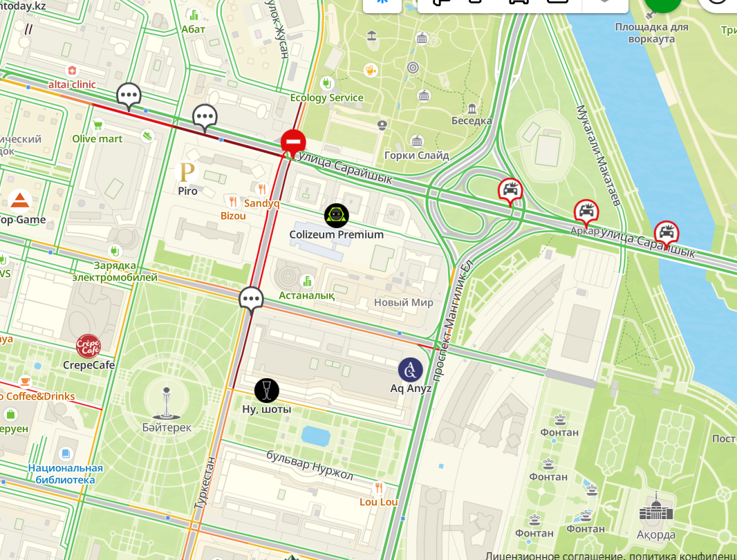Open the comment bubble near altai clinic
737x560 pixels.
point(129,96)
